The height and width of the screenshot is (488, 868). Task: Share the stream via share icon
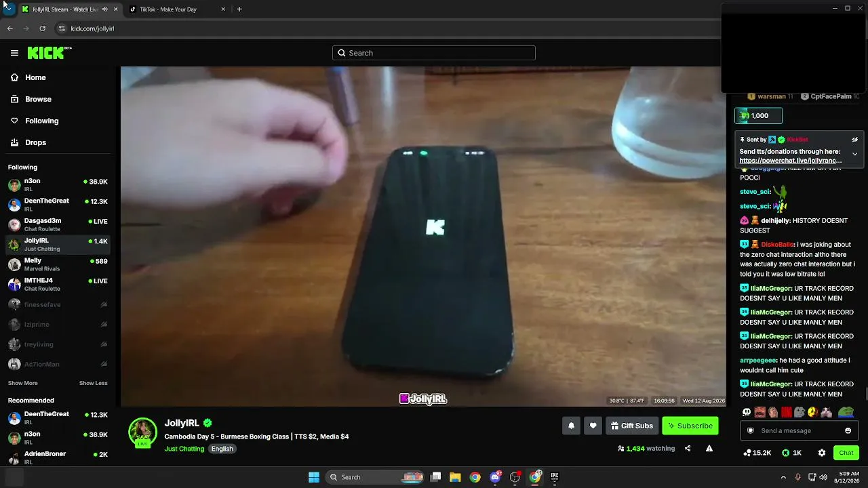tap(688, 448)
